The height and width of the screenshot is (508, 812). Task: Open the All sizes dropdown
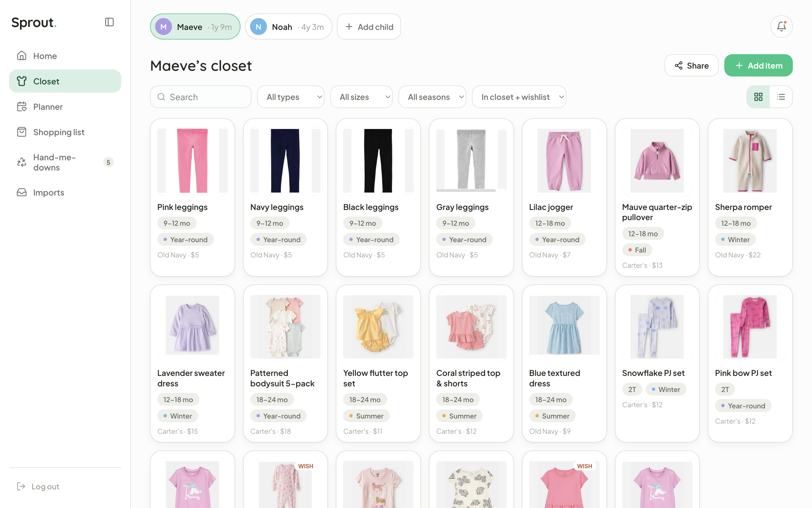(x=361, y=97)
